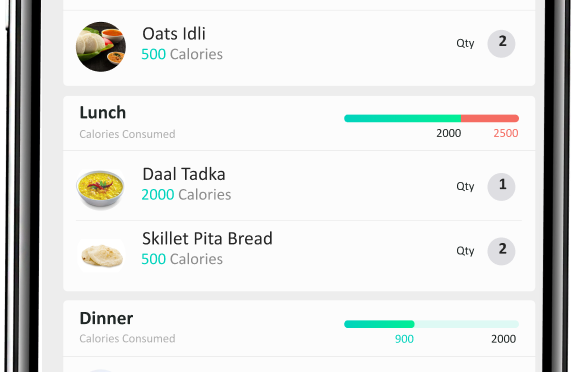Click the Dinner calories progress bar
The height and width of the screenshot is (372, 575).
pos(431,324)
